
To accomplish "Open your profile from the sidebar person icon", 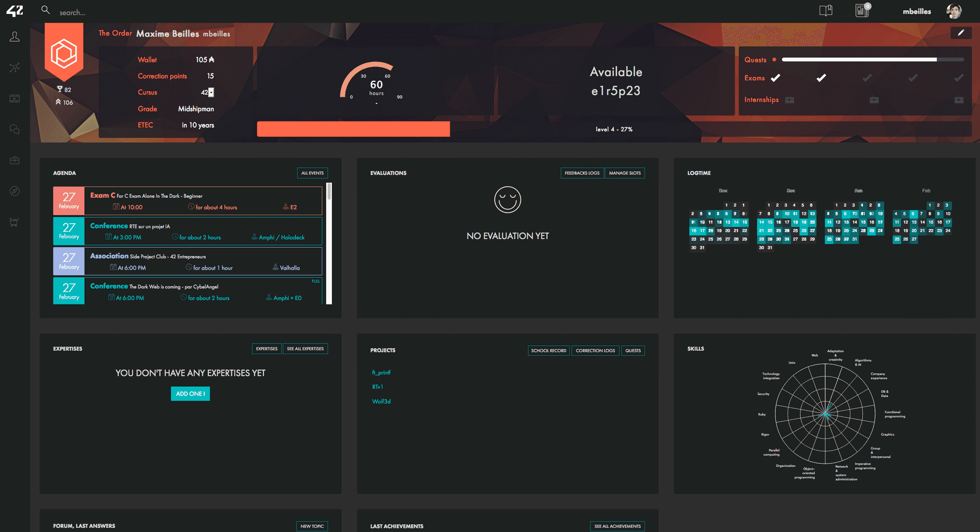I will [x=14, y=36].
